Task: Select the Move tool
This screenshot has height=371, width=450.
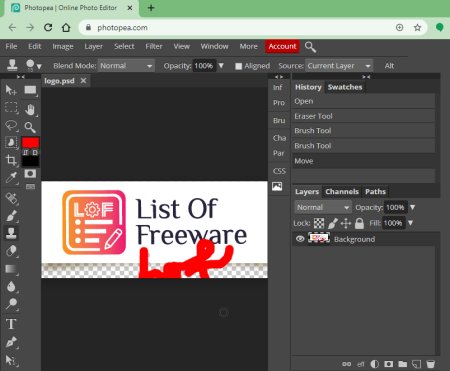Action: click(x=11, y=90)
